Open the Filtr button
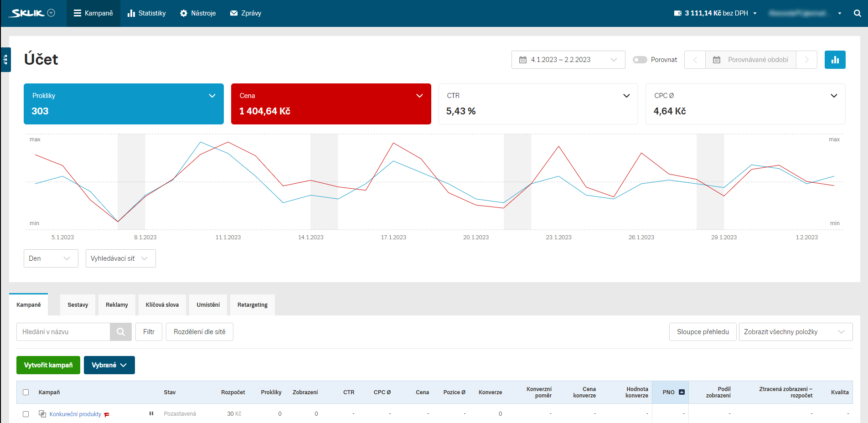Image resolution: width=868 pixels, height=423 pixels. [x=149, y=332]
